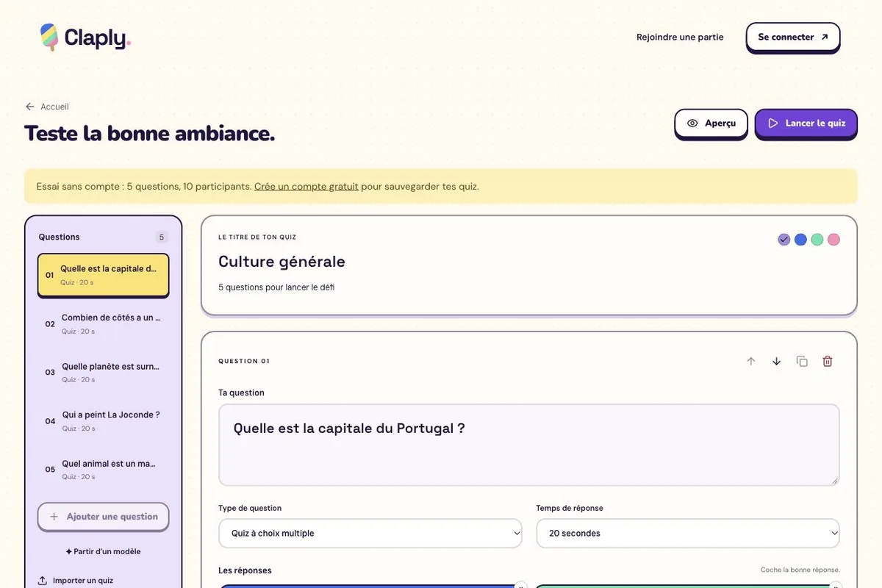Click the back arrow next to Accueil
Image resolution: width=882 pixels, height=588 pixels.
[x=30, y=107]
